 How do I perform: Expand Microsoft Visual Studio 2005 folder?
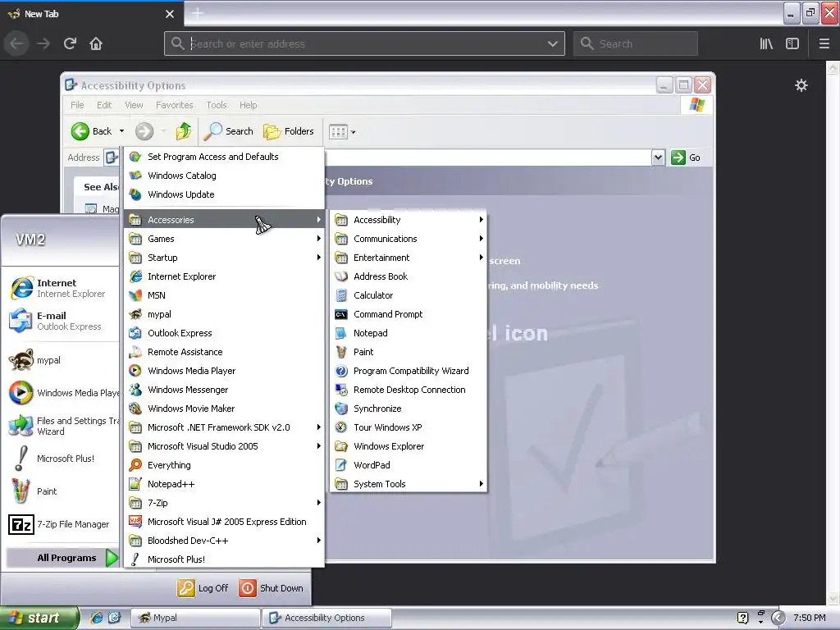coord(224,446)
